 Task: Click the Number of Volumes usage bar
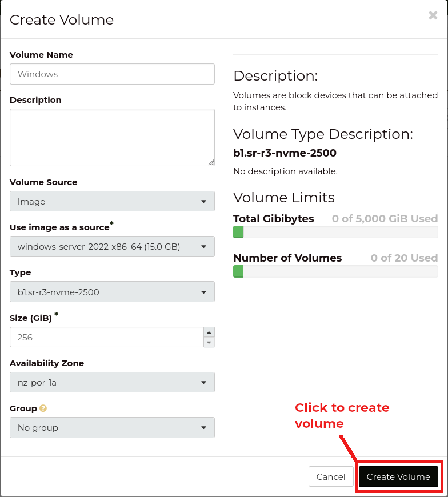[x=335, y=272]
